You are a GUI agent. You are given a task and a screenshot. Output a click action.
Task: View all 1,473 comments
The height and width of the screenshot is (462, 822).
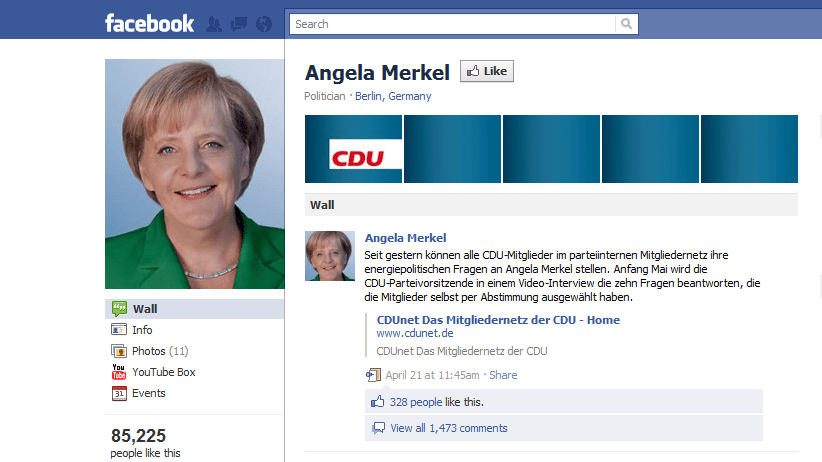pyautogui.click(x=449, y=428)
